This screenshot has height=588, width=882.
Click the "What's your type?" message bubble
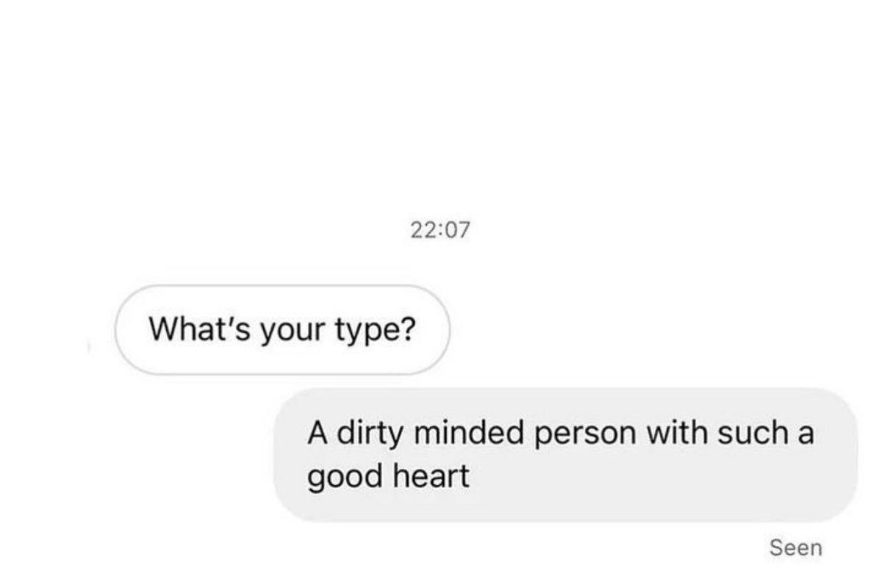pyautogui.click(x=281, y=330)
